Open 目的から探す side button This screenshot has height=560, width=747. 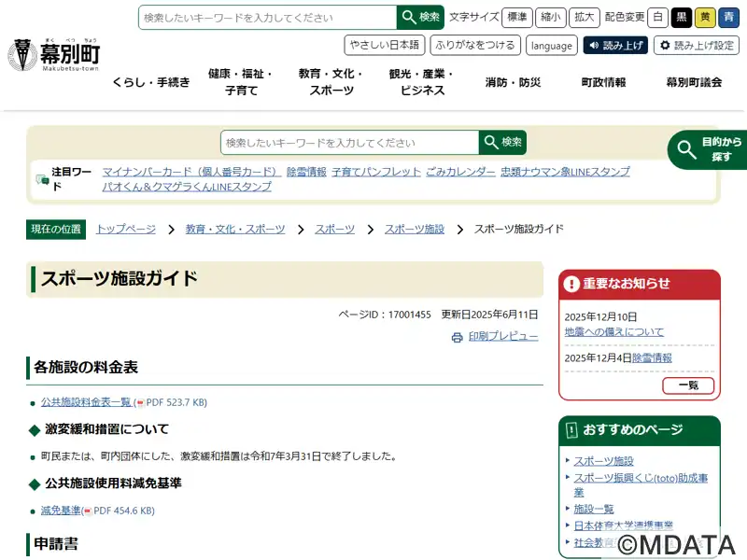pyautogui.click(x=708, y=149)
